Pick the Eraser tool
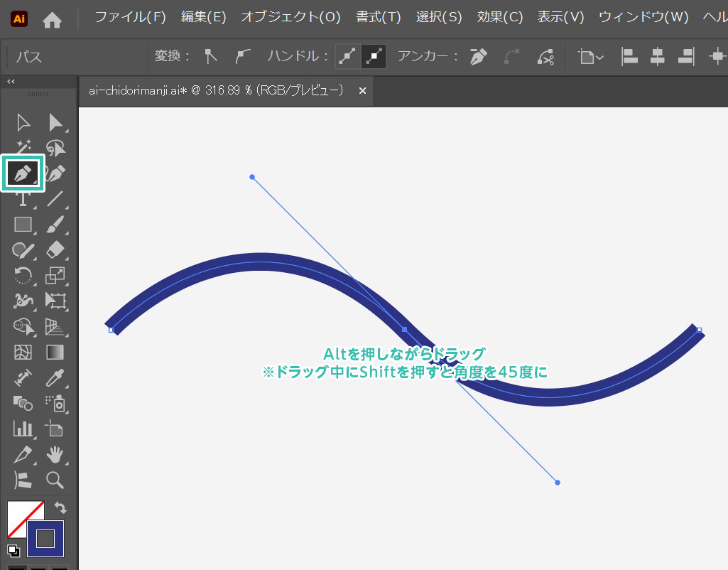 point(55,250)
